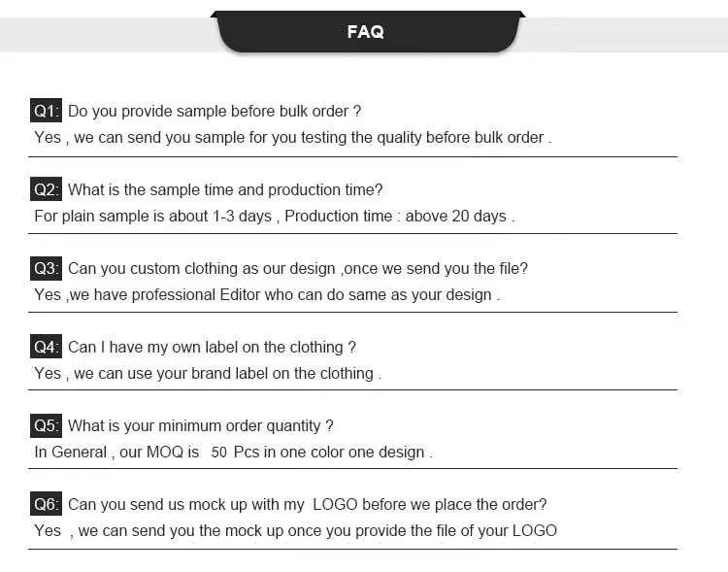
Task: Open the mock up with LOGO question
Action: coord(308,505)
